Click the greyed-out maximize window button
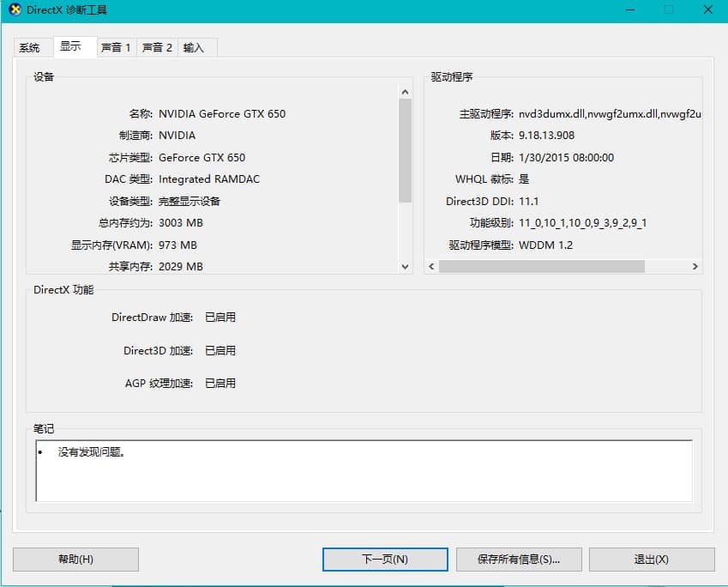This screenshot has height=587, width=728. click(x=668, y=9)
